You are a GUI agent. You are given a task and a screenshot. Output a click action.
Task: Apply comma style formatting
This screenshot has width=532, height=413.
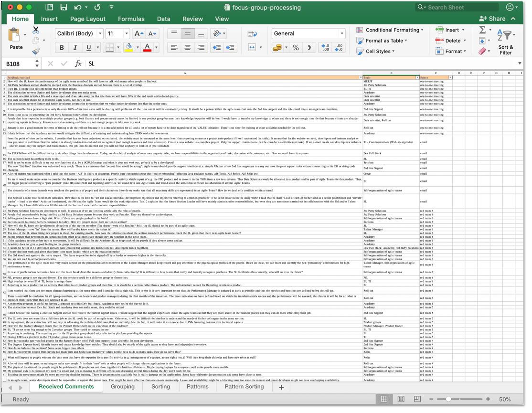309,47
